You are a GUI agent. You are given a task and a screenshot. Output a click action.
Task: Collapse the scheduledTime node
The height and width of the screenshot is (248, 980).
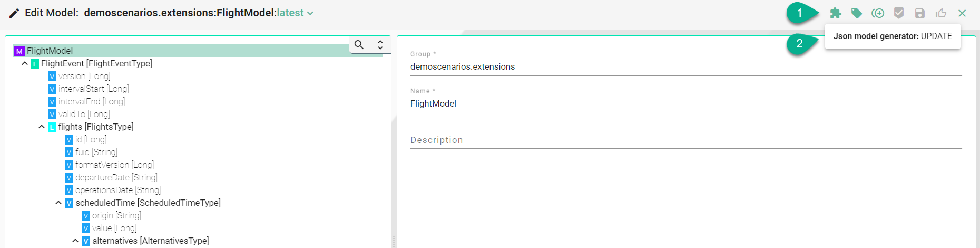[x=58, y=203]
